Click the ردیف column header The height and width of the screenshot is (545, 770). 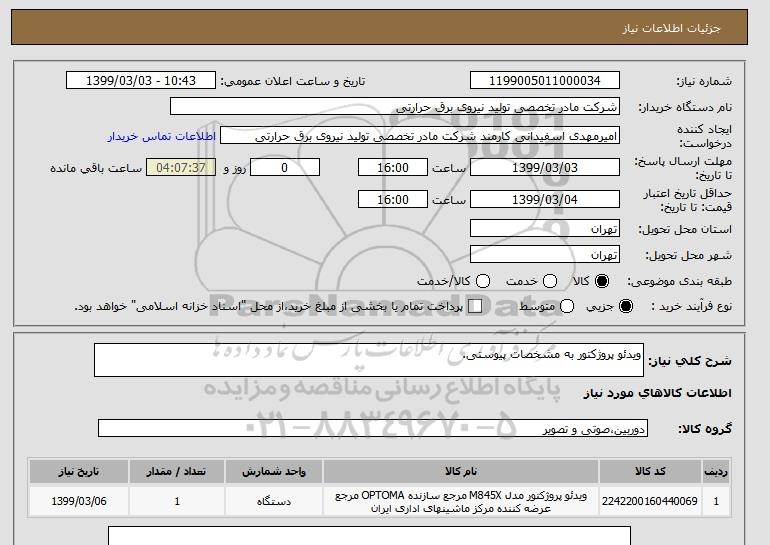pos(716,471)
